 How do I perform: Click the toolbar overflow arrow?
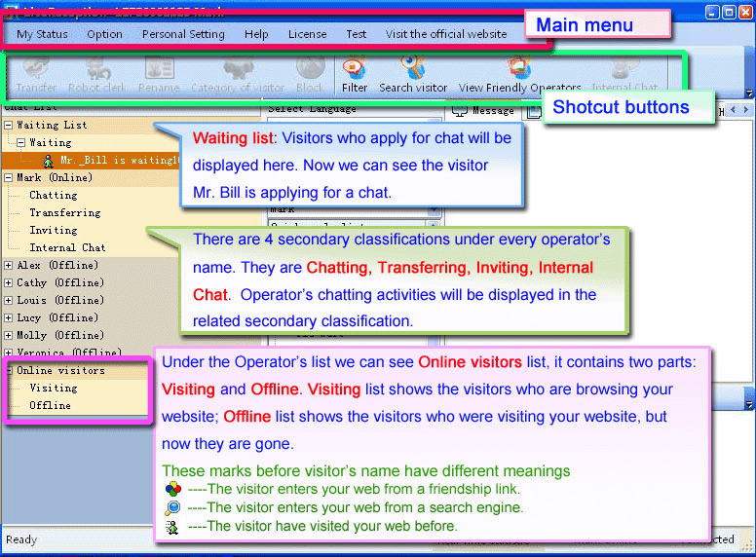[x=749, y=93]
